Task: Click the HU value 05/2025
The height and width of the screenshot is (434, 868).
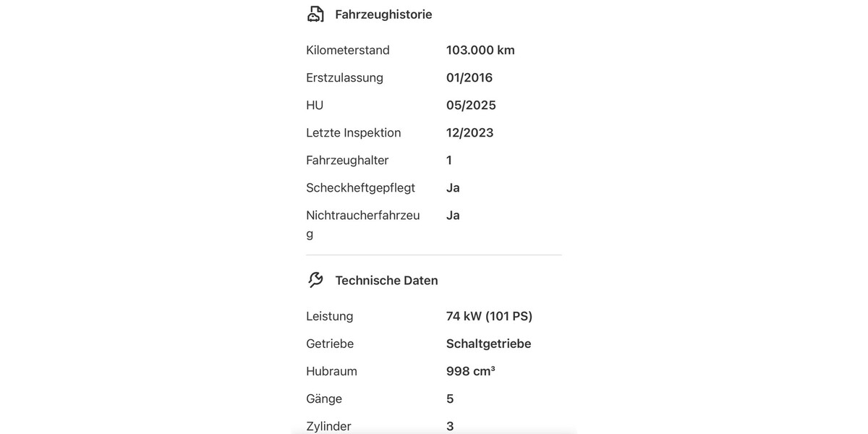Action: pos(471,105)
